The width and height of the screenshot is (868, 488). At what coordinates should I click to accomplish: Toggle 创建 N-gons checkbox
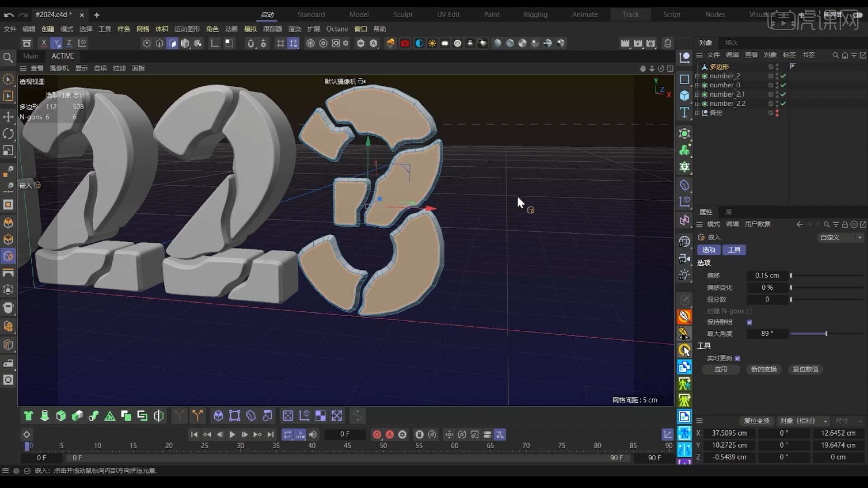(x=750, y=311)
